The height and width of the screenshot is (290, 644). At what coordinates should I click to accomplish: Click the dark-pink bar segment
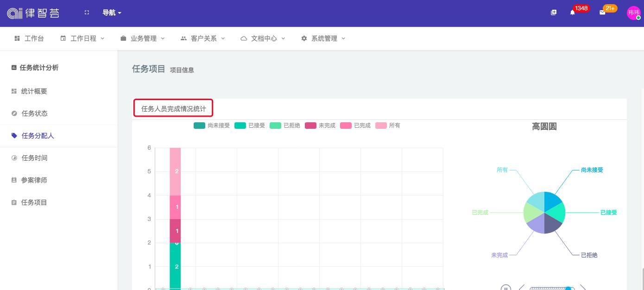[175, 231]
